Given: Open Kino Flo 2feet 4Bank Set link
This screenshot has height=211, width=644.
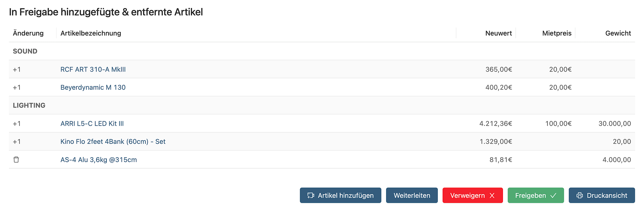Looking at the screenshot, I should [113, 142].
